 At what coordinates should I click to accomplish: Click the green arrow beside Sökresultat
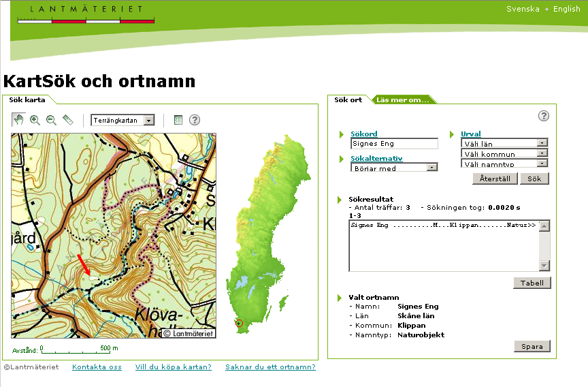coord(340,200)
